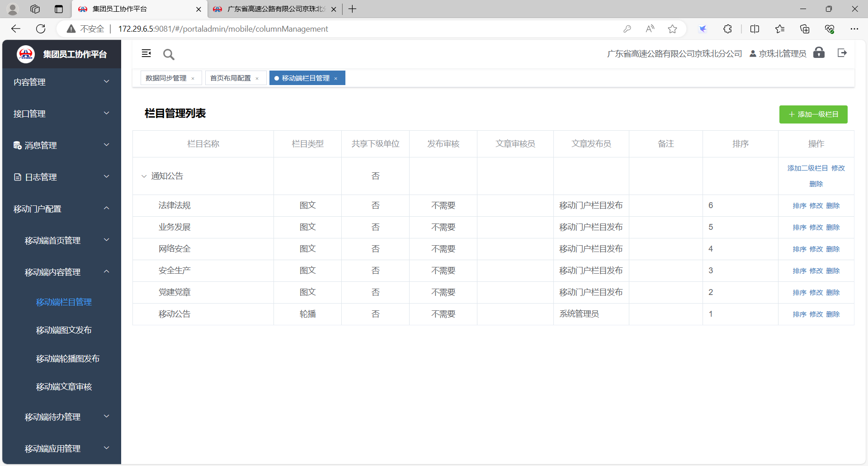The width and height of the screenshot is (868, 466).
Task: Expand the 内容管理 sidebar menu
Action: tap(61, 82)
